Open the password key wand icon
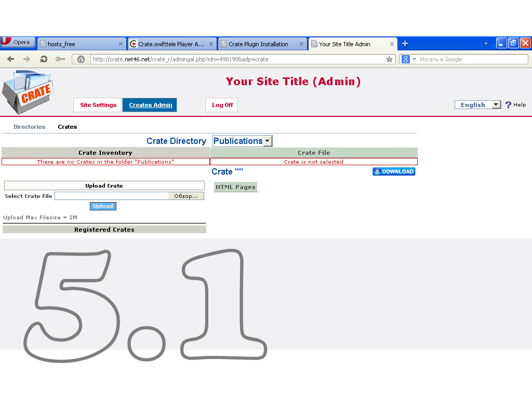 60,59
